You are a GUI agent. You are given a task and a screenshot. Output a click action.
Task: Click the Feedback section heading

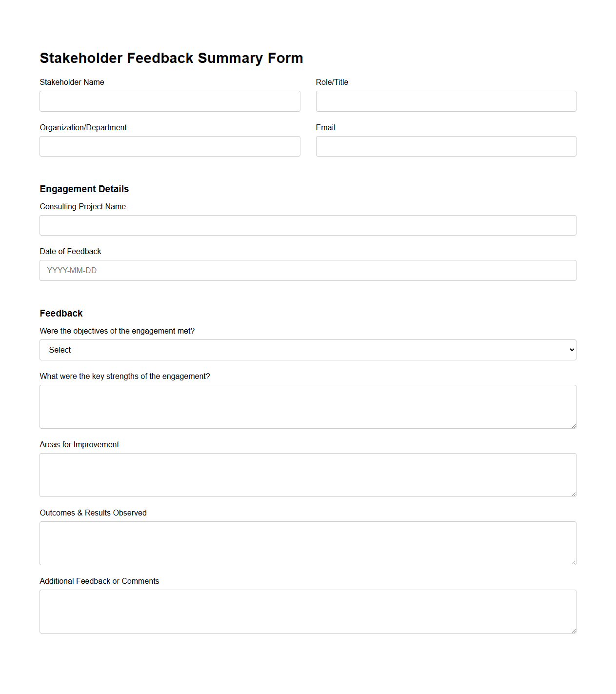[61, 313]
